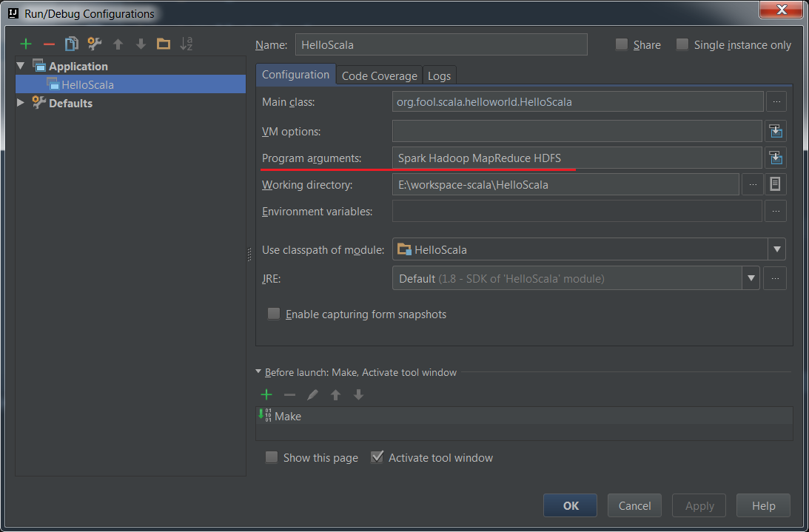Open Help for this dialog
This screenshot has height=532, width=809.
763,505
